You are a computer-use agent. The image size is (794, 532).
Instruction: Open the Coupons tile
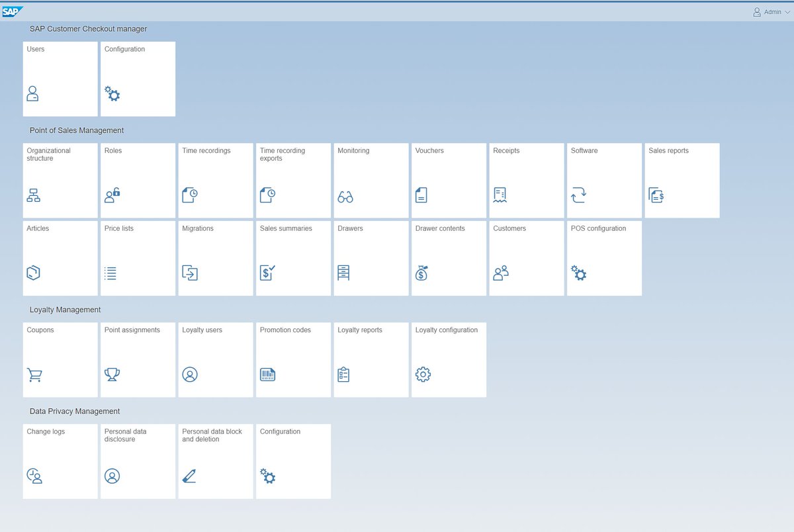pos(60,360)
